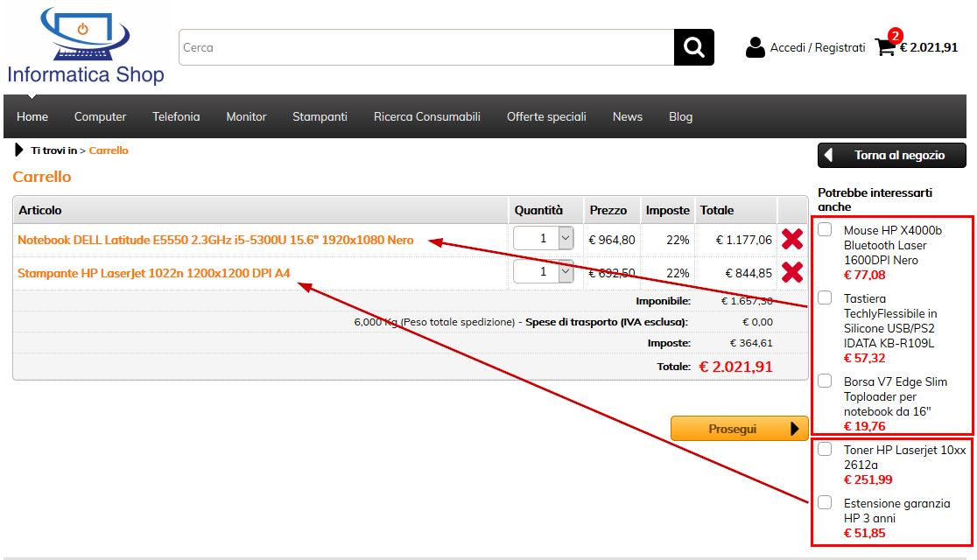Image resolution: width=977 pixels, height=560 pixels.
Task: Click the Informatica Shop logo
Action: pos(86,46)
